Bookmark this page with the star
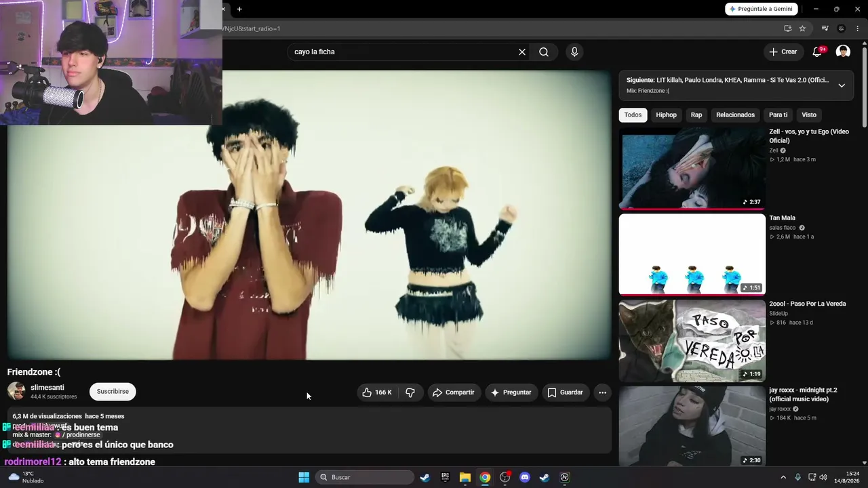 802,28
